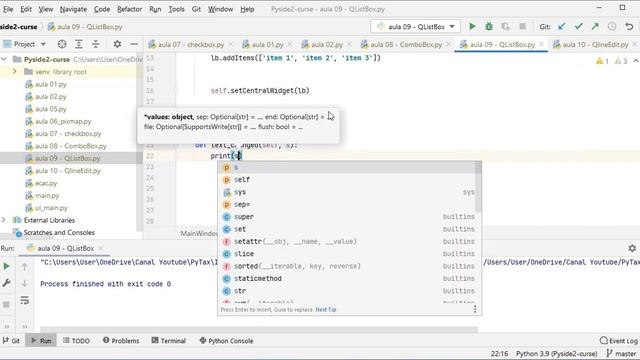Start debugging with the bug icon
The width and height of the screenshot is (640, 360).
[489, 27]
